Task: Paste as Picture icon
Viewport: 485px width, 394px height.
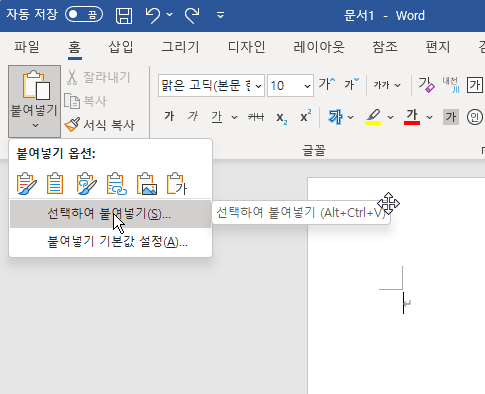Action: [146, 183]
